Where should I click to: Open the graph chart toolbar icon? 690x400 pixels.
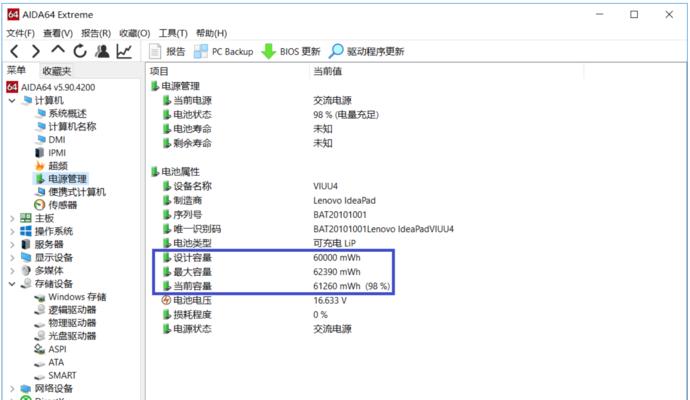pos(124,51)
